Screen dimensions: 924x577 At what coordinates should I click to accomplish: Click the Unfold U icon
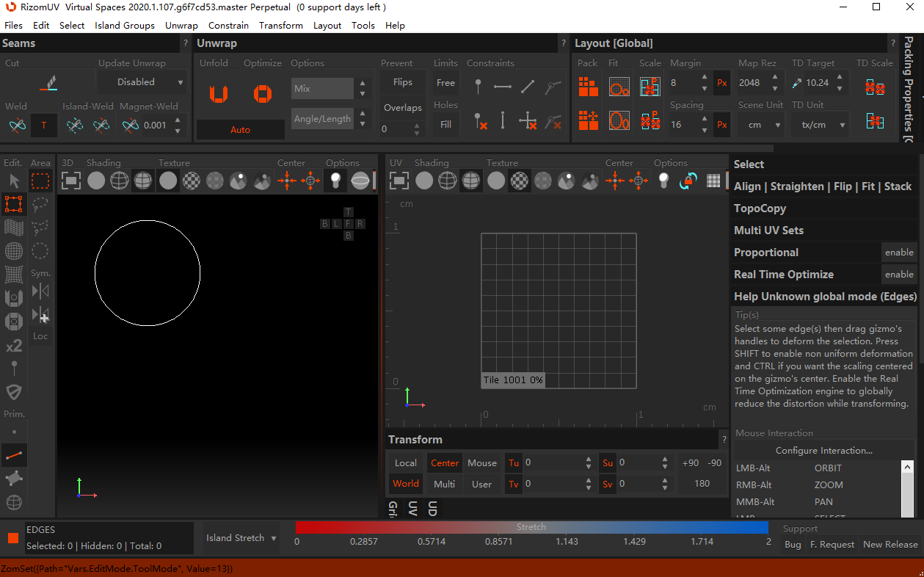tap(218, 93)
